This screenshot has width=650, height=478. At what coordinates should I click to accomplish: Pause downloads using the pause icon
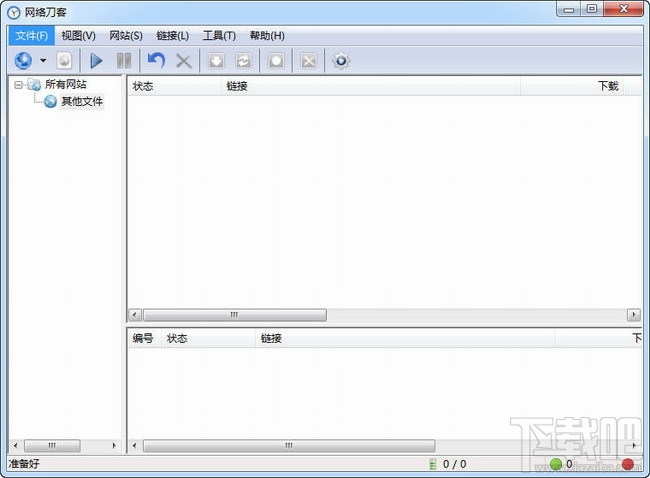pyautogui.click(x=124, y=61)
